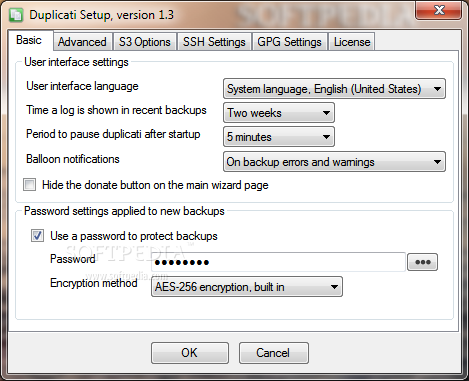Screen dimensions: 469x381
Task: Open the Balloon notifications dropdown
Action: (x=334, y=162)
